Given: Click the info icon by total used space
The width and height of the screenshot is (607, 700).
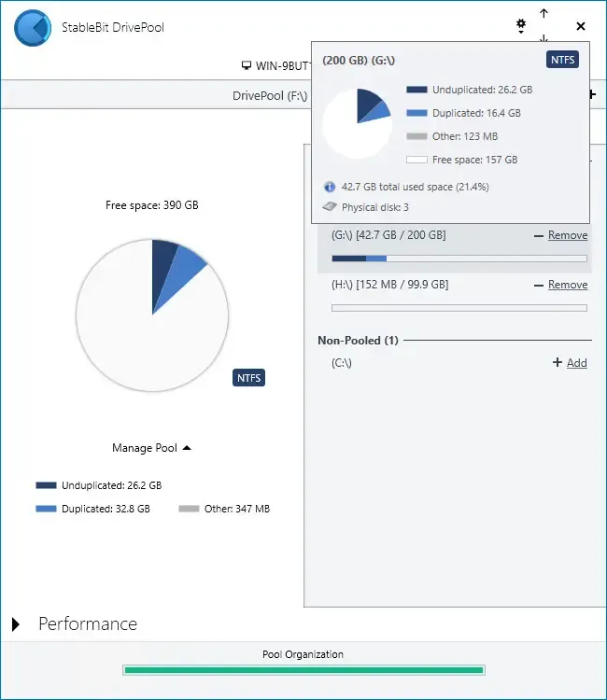Looking at the screenshot, I should tap(330, 187).
